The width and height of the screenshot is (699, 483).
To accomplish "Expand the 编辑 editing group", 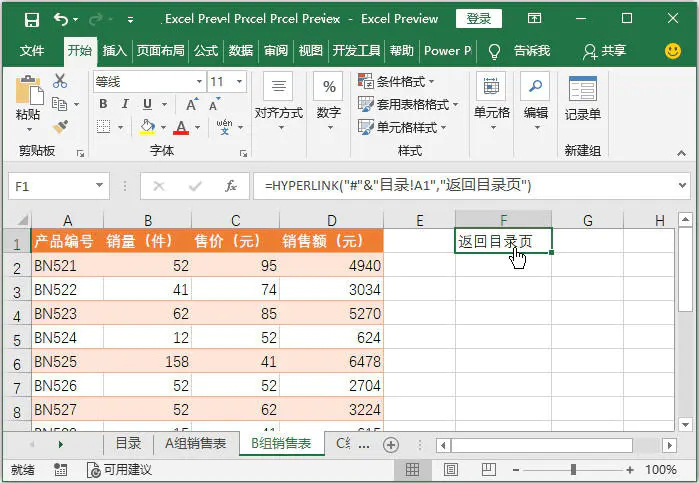I will coord(535,103).
